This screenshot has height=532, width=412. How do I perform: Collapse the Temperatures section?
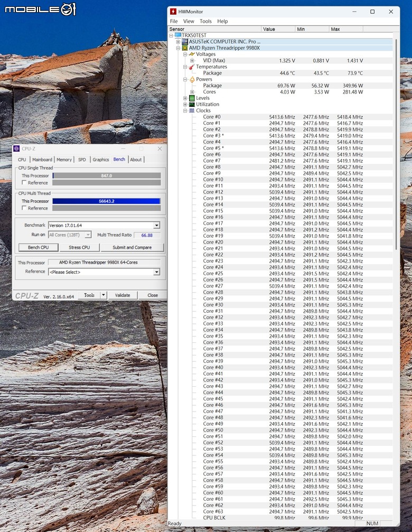185,67
